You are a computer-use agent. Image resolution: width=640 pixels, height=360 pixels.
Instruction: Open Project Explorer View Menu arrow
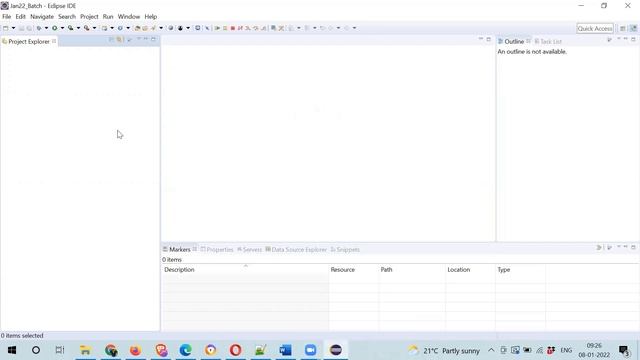coord(138,40)
